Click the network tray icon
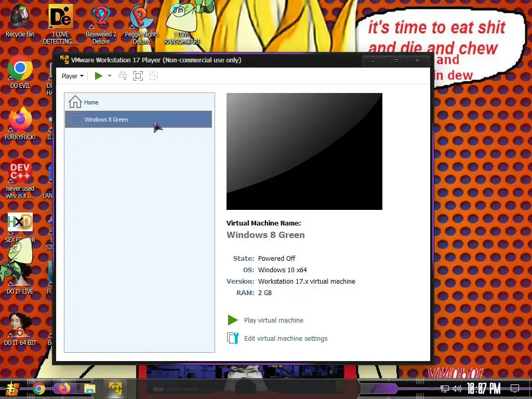 [444, 389]
